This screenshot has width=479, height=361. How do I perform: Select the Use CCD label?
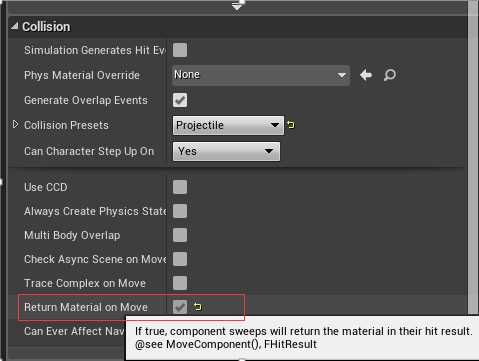click(x=46, y=187)
